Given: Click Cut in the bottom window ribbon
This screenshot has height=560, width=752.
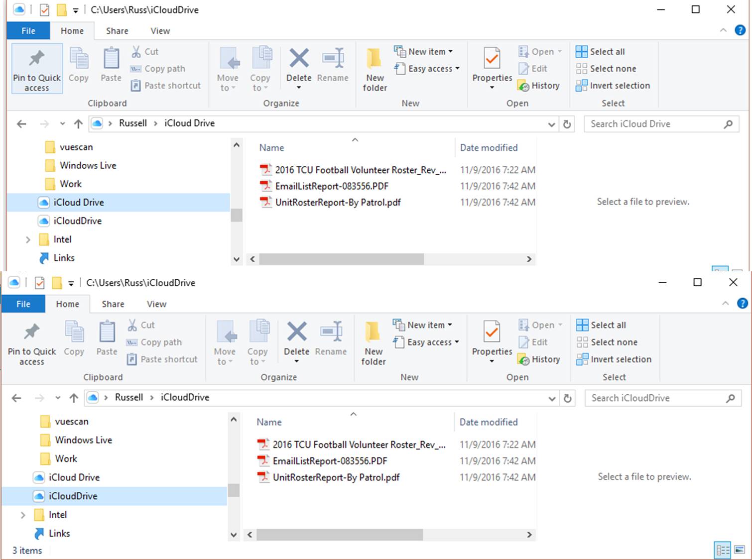Looking at the screenshot, I should click(x=141, y=325).
